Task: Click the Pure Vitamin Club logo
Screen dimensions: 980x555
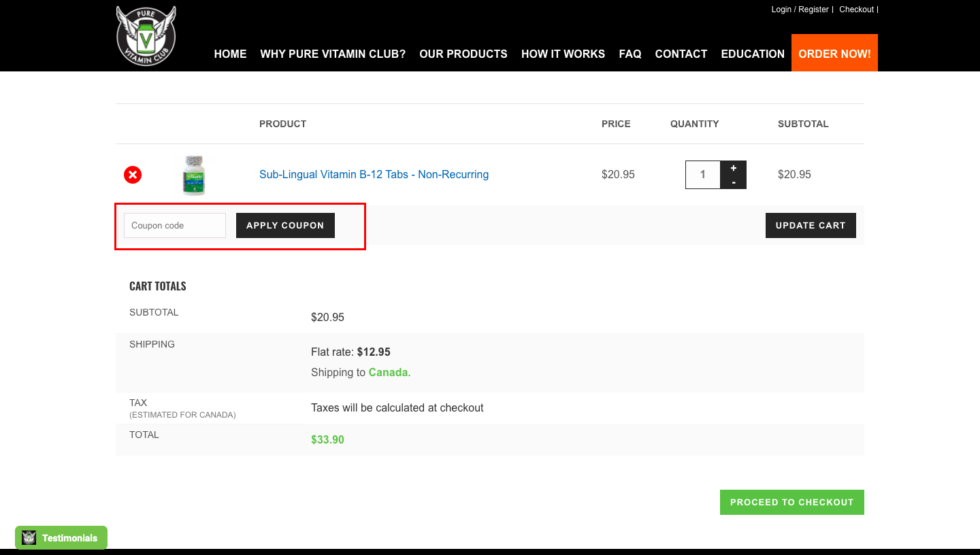Action: coord(146,36)
